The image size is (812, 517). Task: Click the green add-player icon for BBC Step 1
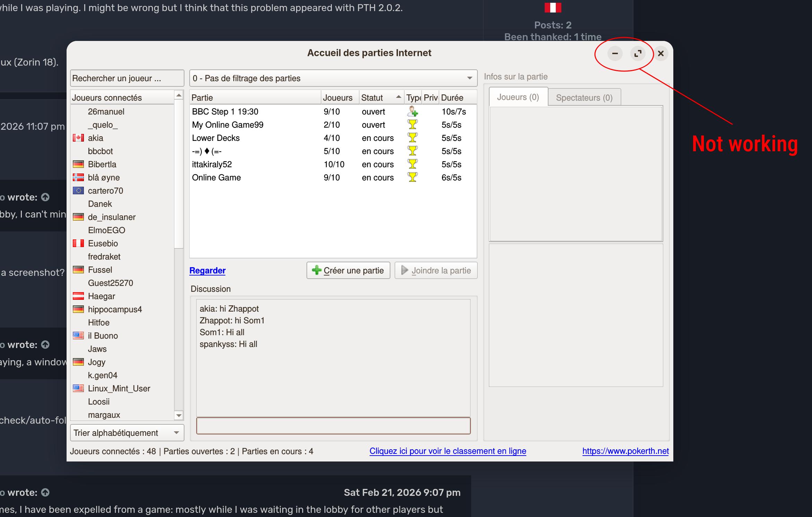[x=412, y=111]
